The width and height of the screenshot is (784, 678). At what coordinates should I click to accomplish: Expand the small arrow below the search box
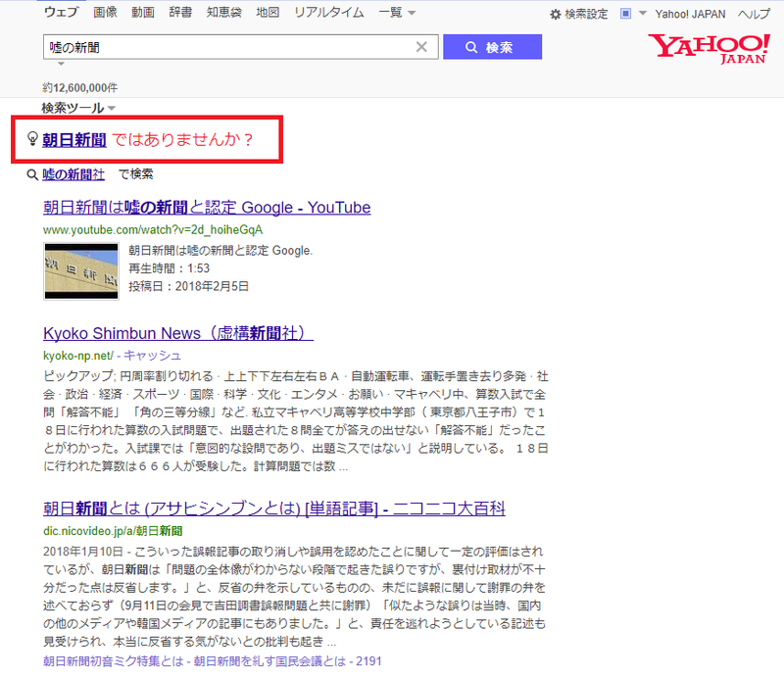61,64
